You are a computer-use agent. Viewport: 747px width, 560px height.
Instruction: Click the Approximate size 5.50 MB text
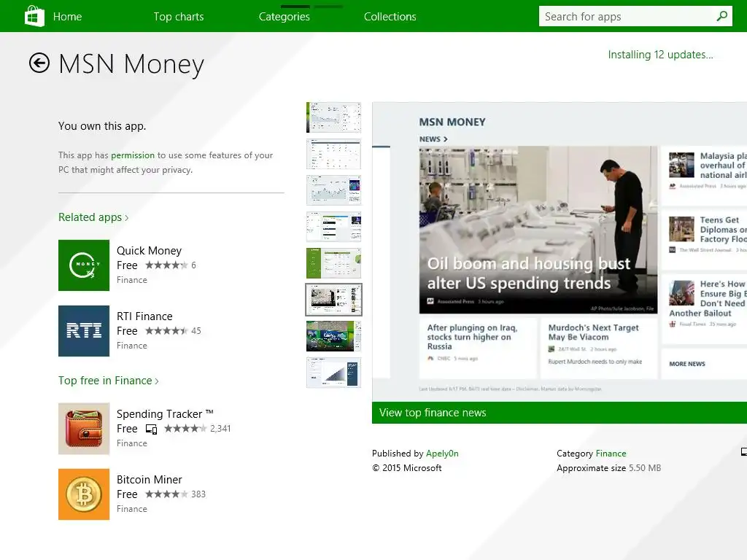click(609, 468)
